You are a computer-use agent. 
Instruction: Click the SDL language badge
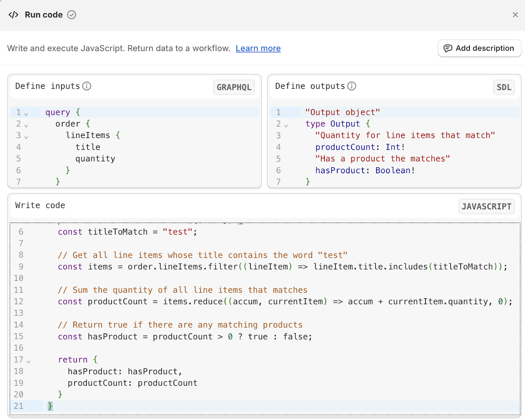click(504, 87)
